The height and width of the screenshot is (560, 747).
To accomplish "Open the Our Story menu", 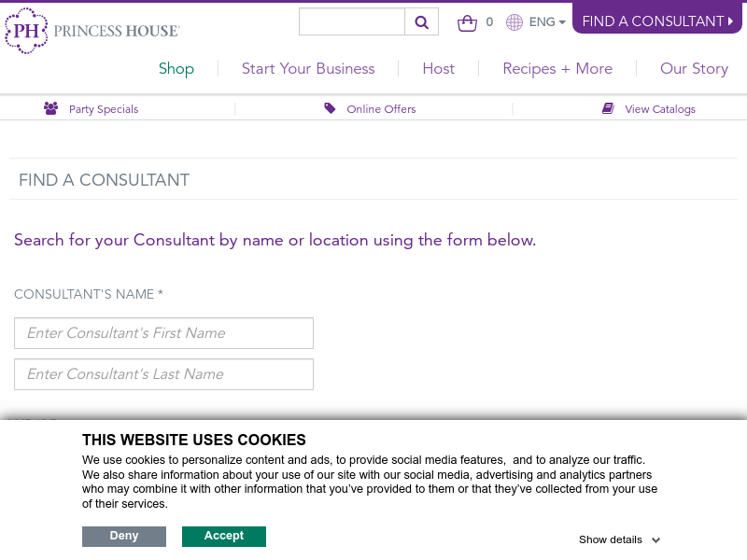I will (694, 68).
